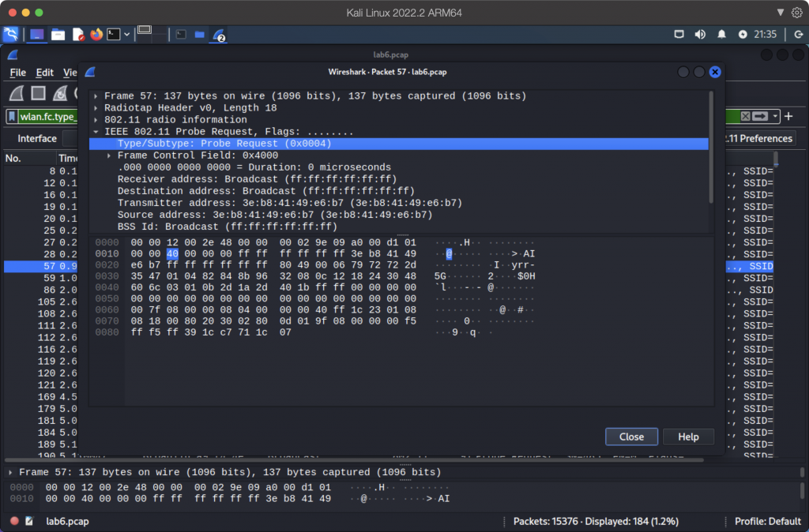Click the Wireshark fin icon in packet dialog title

coord(90,72)
